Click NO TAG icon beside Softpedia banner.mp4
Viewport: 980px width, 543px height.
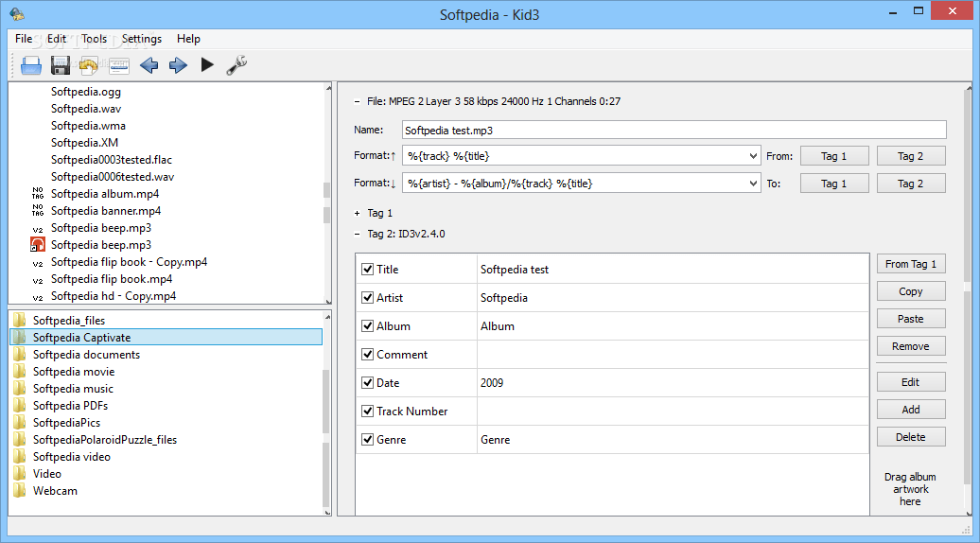(38, 210)
